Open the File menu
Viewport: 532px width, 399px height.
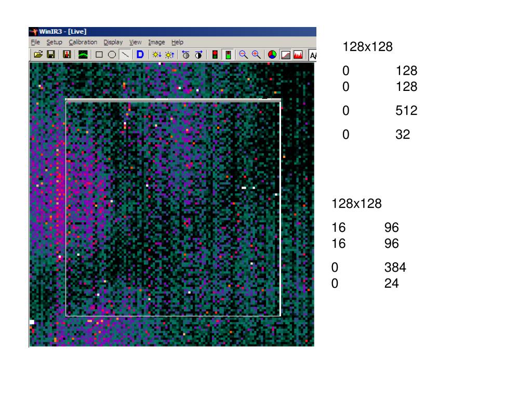pos(35,42)
